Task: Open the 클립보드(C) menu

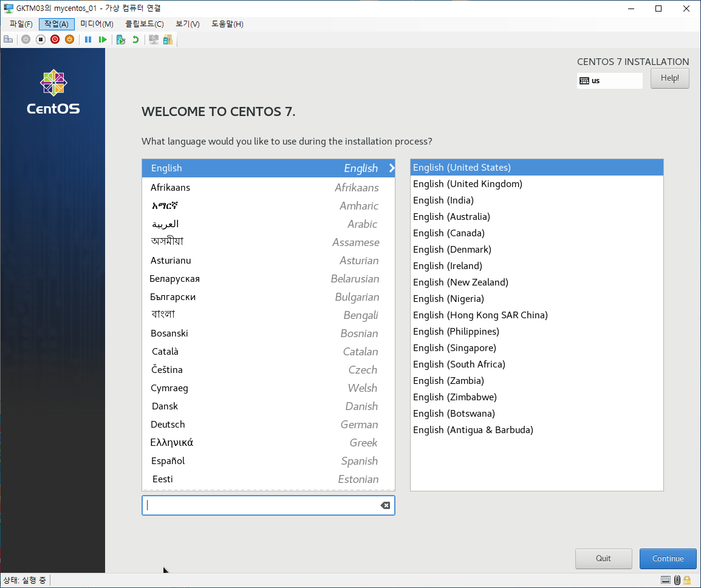Action: [x=145, y=24]
